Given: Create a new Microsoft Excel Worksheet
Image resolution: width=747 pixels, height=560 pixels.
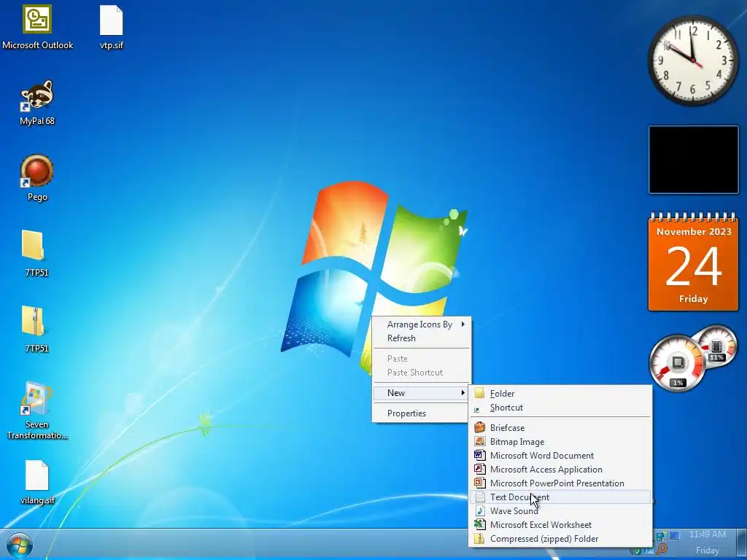Looking at the screenshot, I should pos(560,525).
